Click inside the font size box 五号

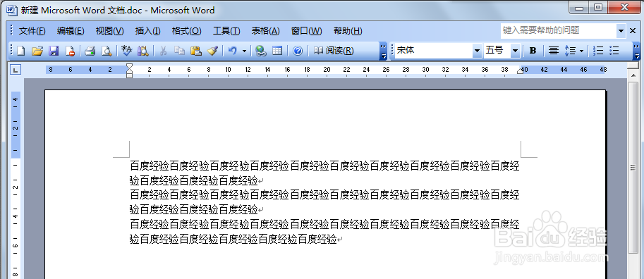497,51
